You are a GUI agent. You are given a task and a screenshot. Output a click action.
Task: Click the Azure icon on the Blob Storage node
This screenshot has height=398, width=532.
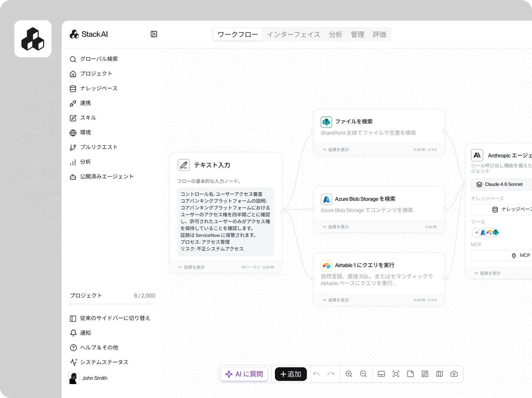pyautogui.click(x=327, y=199)
